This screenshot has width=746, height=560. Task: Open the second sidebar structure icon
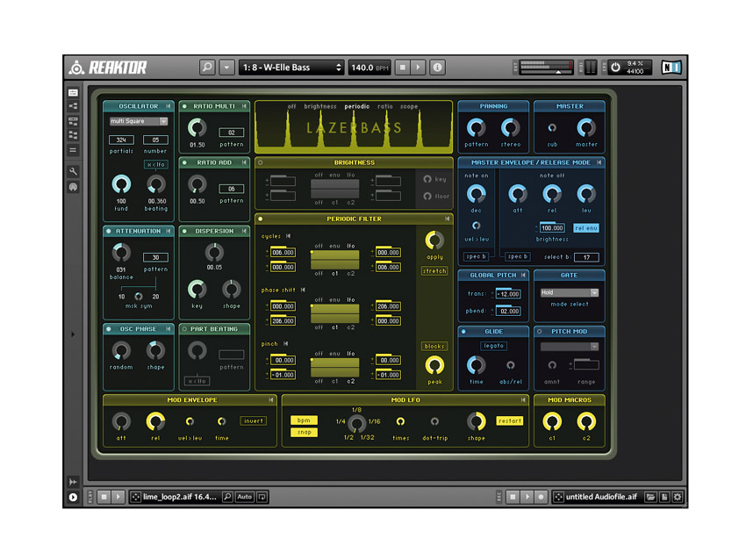[x=73, y=106]
